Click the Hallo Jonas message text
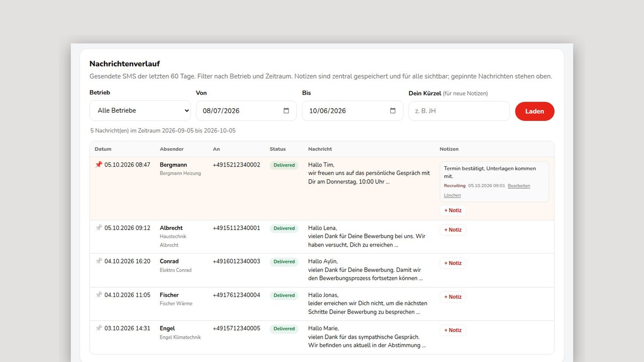Viewport: 644px width, 362px height. [368, 304]
